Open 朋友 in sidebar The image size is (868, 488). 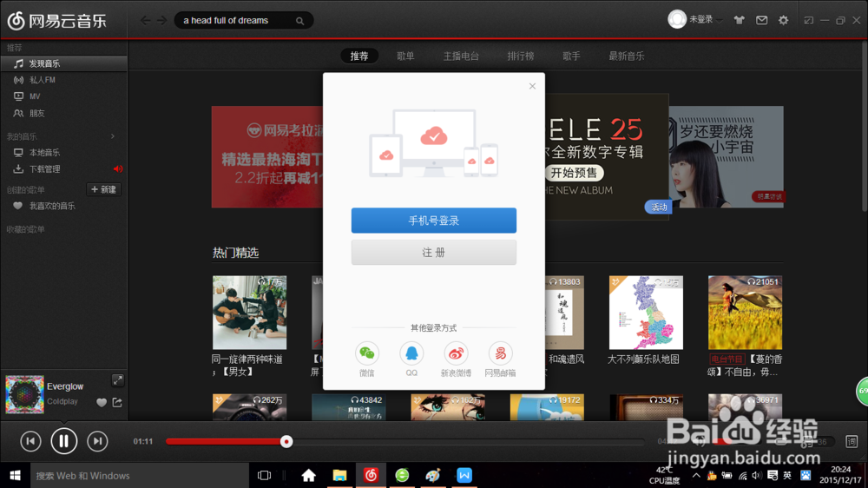(x=63, y=113)
